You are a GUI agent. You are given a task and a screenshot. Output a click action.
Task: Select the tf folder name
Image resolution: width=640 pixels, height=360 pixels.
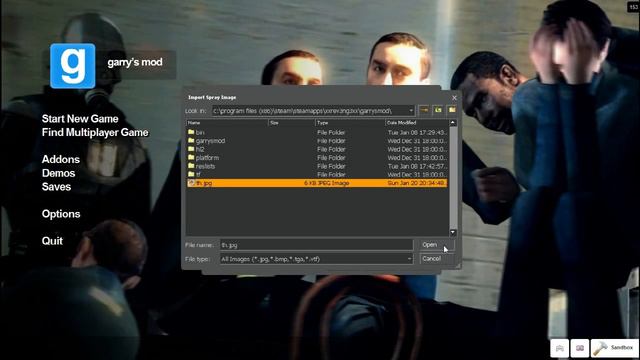click(x=198, y=175)
